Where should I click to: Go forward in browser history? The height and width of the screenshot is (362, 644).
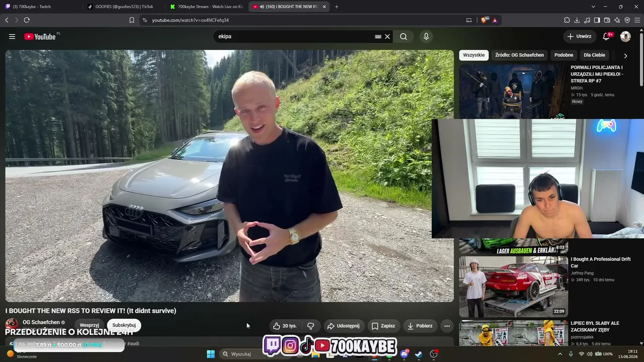[x=17, y=20]
